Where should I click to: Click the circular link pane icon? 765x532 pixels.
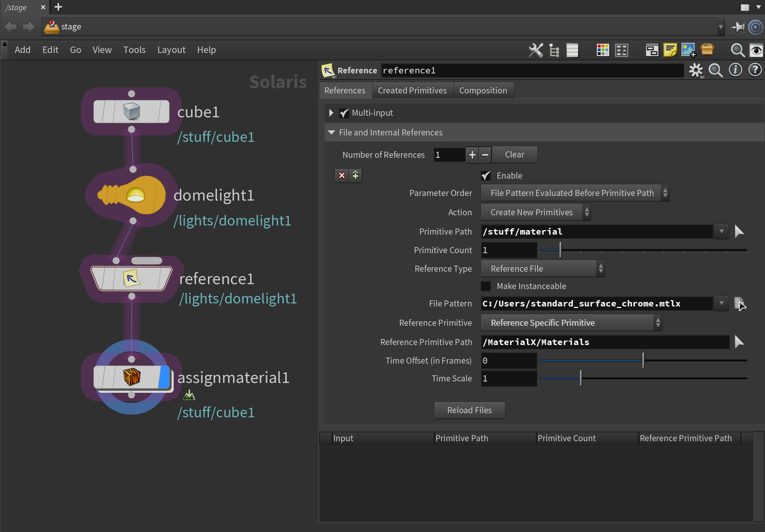click(x=756, y=27)
